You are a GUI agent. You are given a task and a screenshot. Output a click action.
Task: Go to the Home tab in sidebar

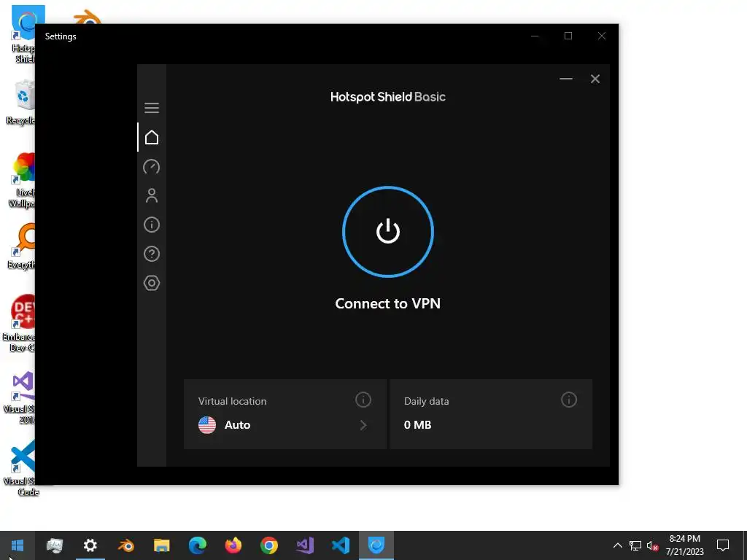152,138
